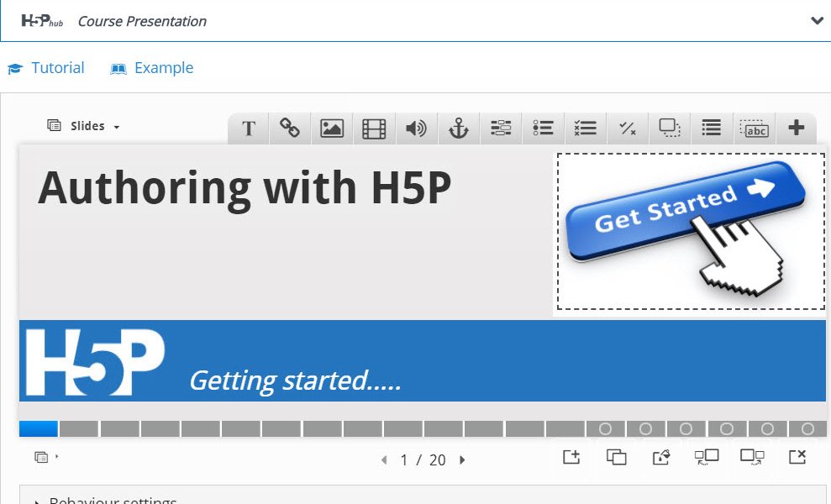Open the Tutorial link
The width and height of the screenshot is (831, 504).
pyautogui.click(x=46, y=68)
